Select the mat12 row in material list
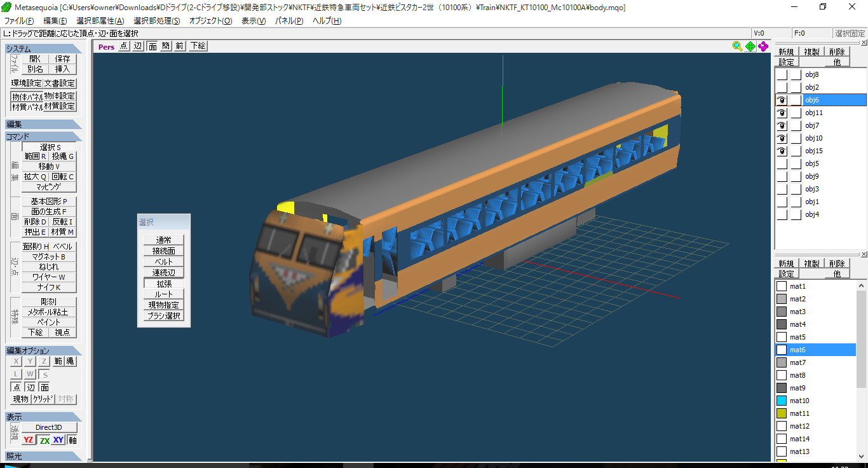 815,426
